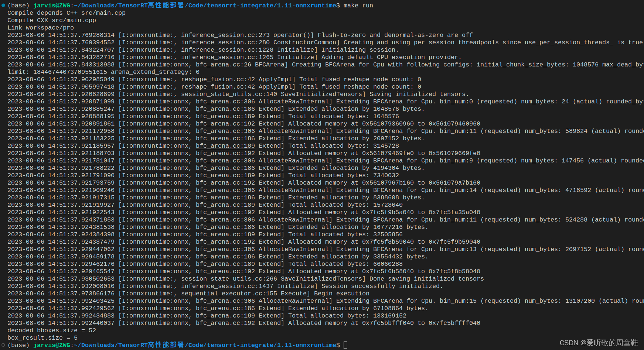Click 'Extended allocation by 4194304 bytes.' text

tap(357, 168)
